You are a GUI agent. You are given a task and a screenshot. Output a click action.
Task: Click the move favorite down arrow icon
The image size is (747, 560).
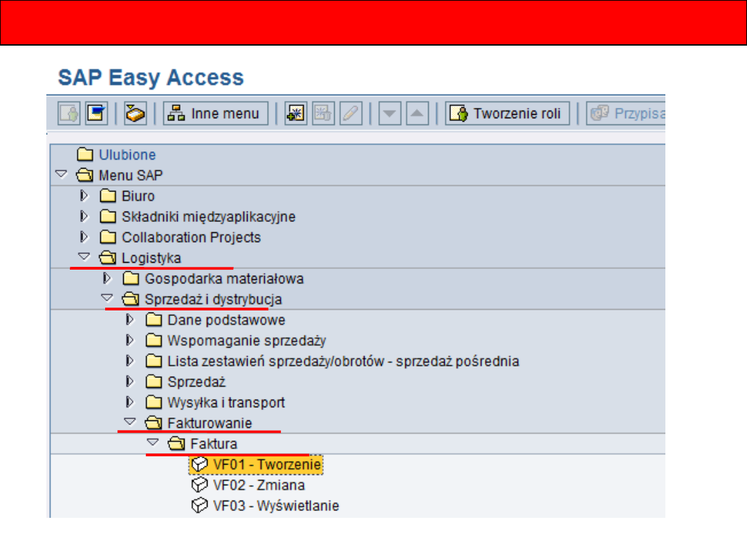[390, 114]
